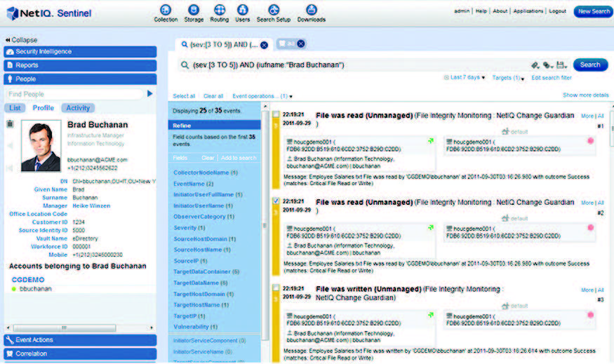
Task: Click Brad Buchanan's profile photo
Action: click(x=41, y=146)
